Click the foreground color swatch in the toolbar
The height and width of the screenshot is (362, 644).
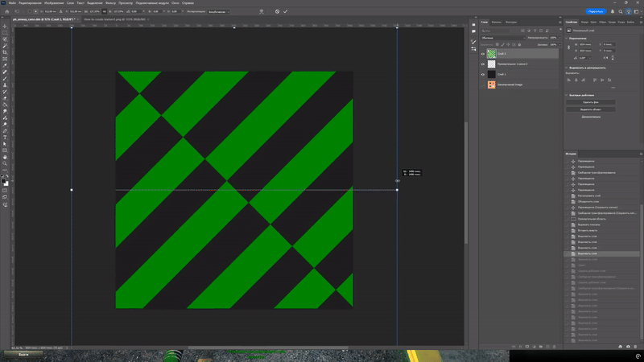[5, 181]
